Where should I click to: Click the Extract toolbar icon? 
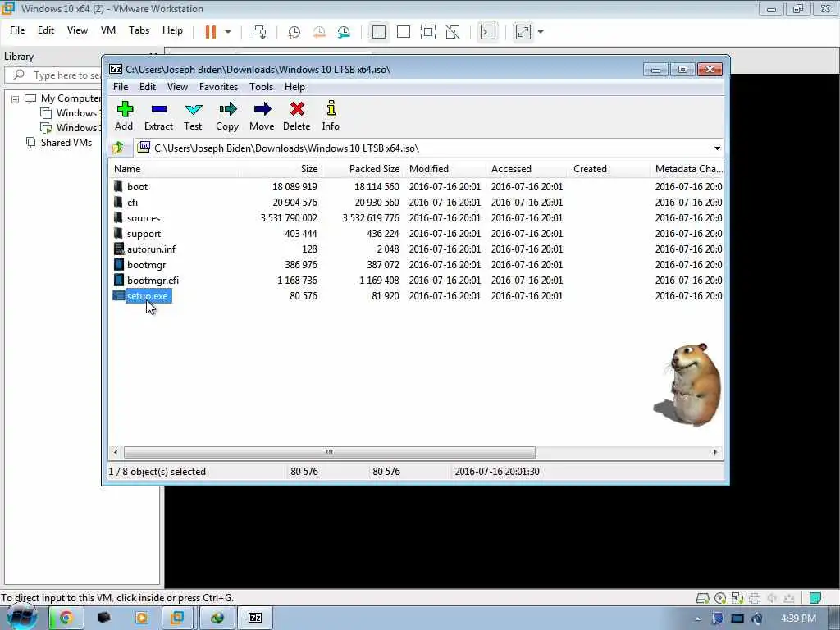[158, 116]
